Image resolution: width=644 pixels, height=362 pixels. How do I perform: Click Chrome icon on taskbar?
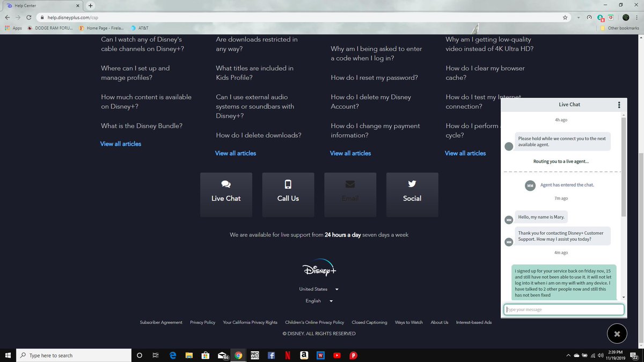(238, 355)
